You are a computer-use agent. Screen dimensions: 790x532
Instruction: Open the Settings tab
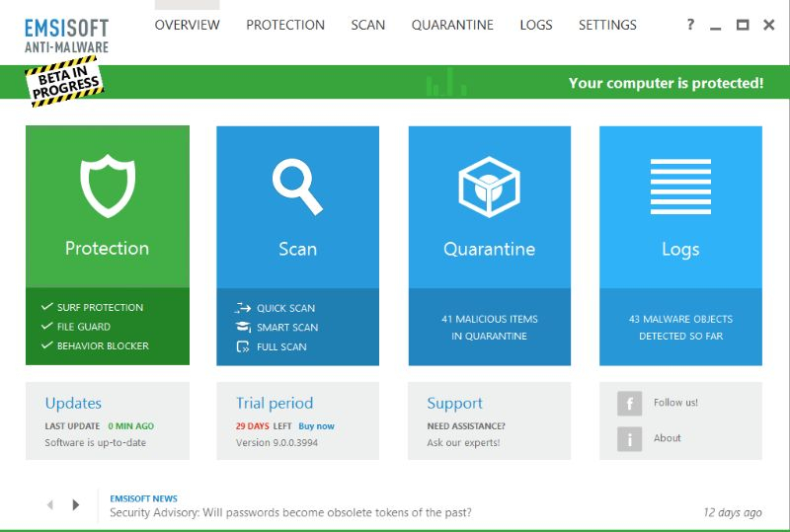pos(607,25)
